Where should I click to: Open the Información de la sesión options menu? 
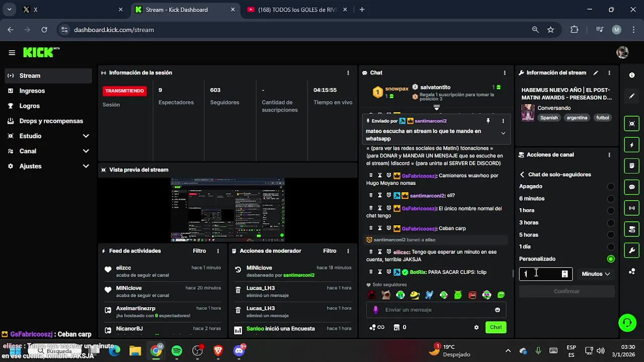(x=348, y=73)
